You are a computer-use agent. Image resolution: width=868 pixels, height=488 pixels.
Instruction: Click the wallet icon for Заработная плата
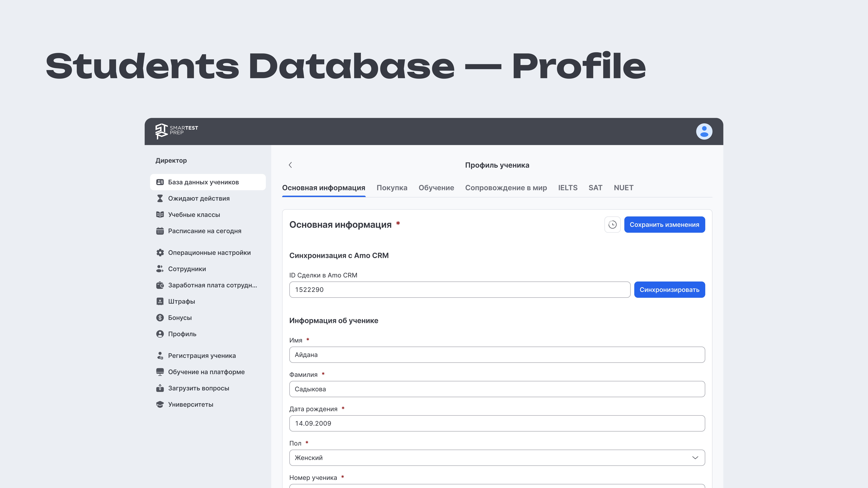pos(160,285)
